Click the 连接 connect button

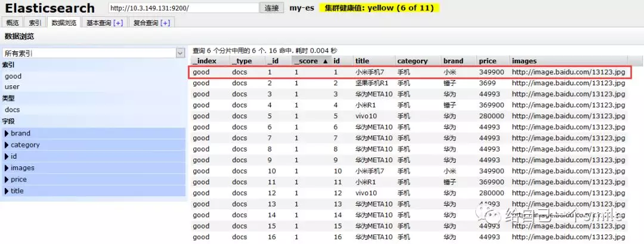point(272,8)
